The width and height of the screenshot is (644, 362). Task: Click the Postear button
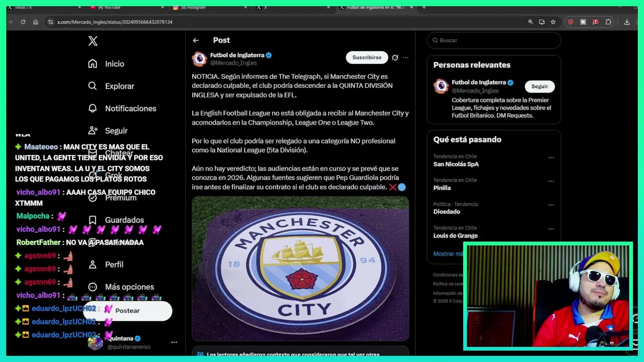(x=128, y=311)
